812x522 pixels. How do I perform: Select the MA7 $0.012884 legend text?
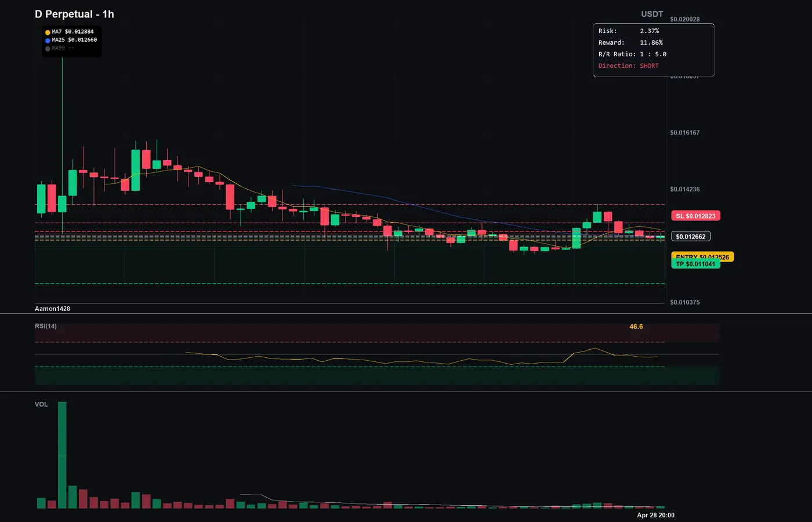point(72,32)
